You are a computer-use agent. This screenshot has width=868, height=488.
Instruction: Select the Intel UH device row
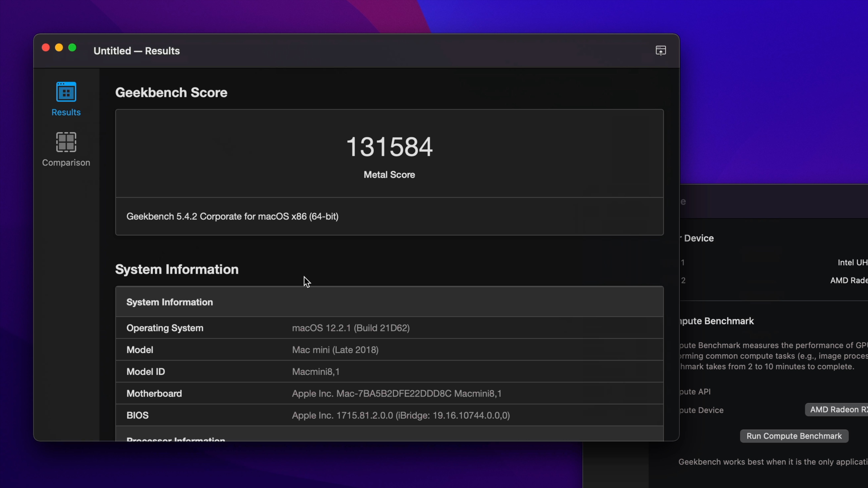[852, 262]
